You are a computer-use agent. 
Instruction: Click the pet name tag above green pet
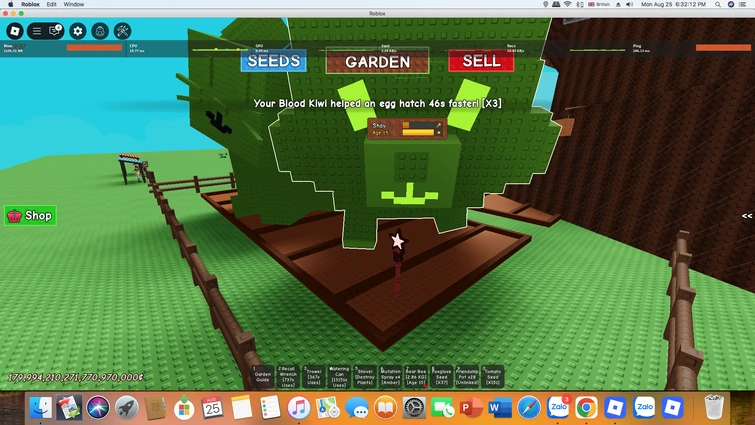click(x=407, y=129)
